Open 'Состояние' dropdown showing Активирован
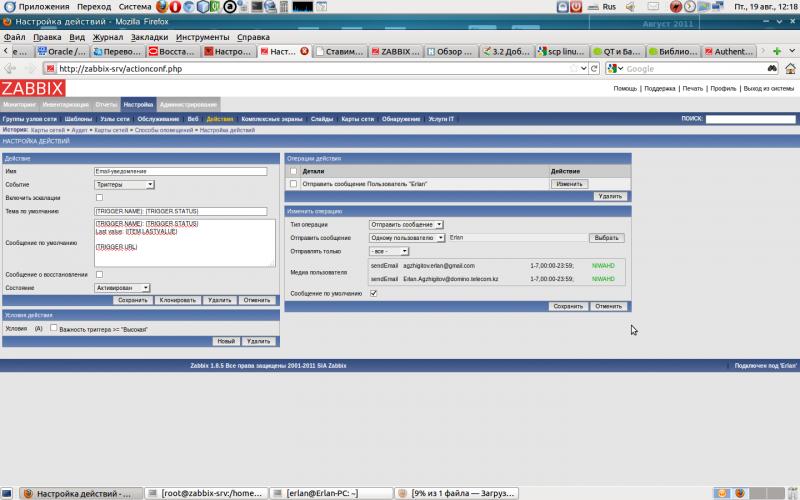 click(122, 287)
